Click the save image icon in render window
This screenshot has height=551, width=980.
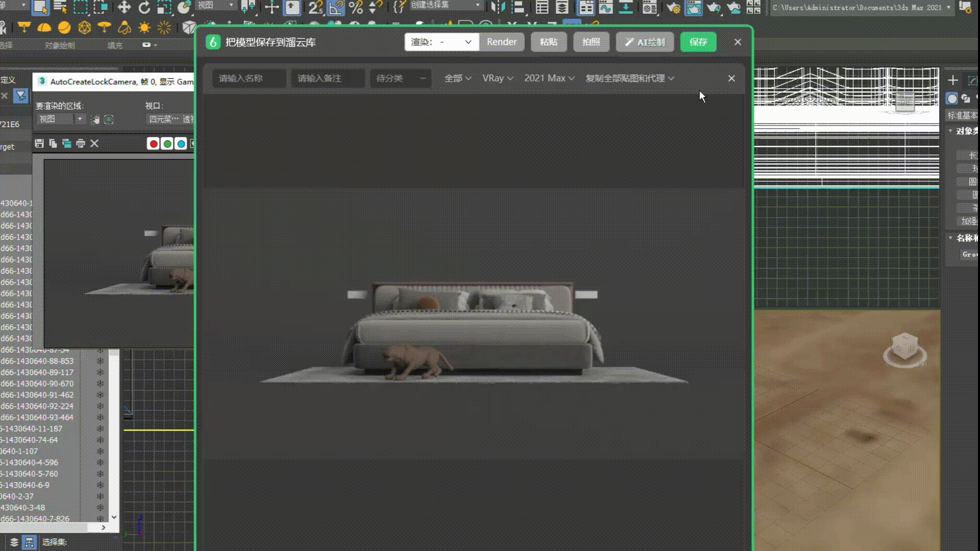click(x=39, y=143)
